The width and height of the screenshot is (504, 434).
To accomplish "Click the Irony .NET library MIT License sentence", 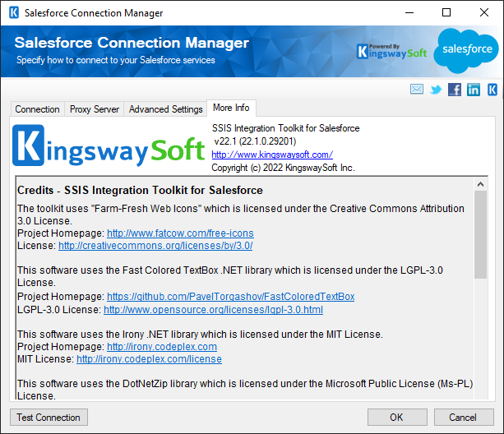I will pos(201,335).
